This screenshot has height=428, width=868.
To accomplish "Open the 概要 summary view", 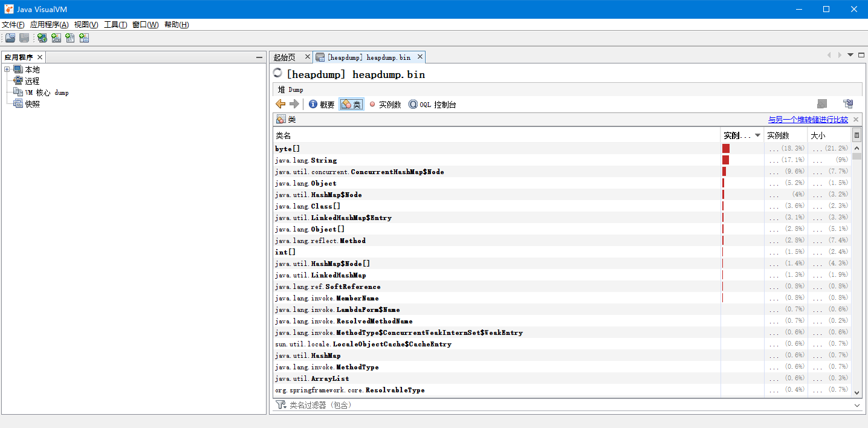I will [x=322, y=105].
